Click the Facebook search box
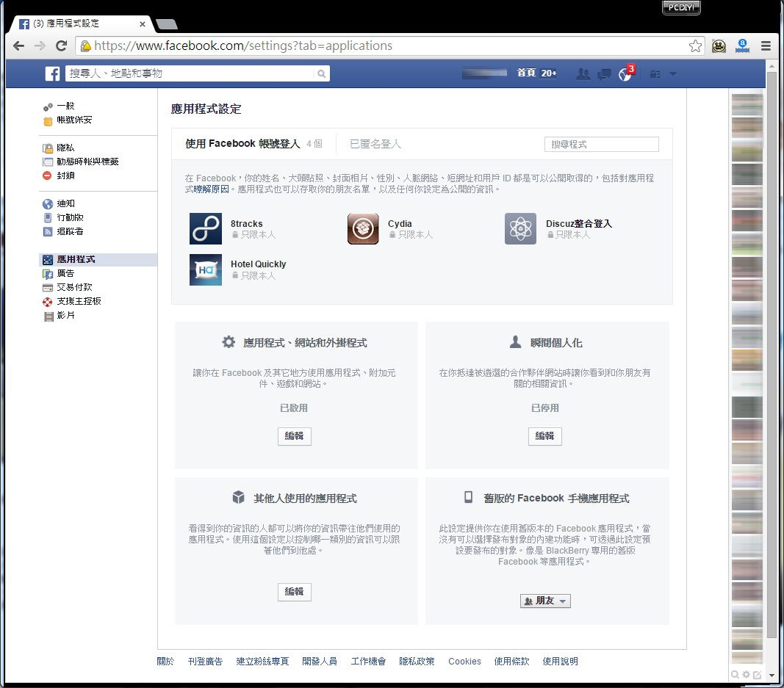Viewport: 784px width, 688px height. (190, 73)
